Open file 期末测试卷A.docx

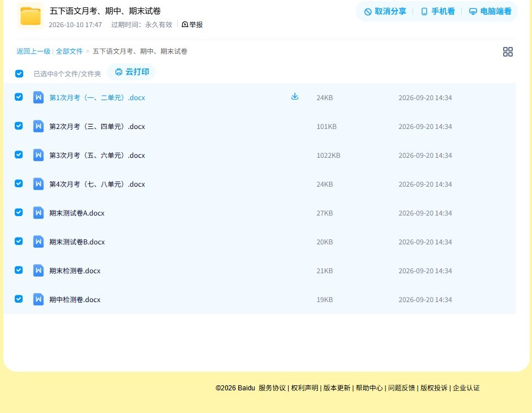(76, 213)
